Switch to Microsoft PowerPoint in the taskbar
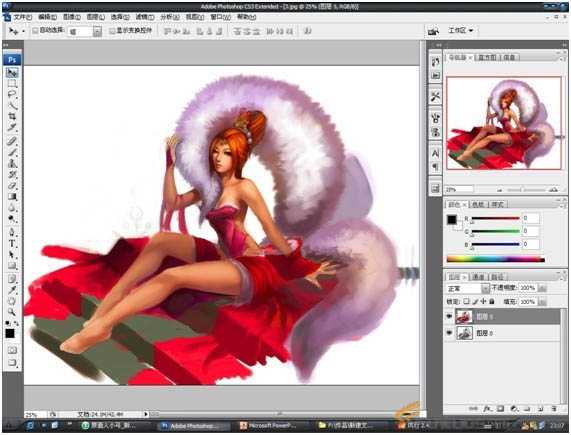571x435 pixels. pos(268,425)
